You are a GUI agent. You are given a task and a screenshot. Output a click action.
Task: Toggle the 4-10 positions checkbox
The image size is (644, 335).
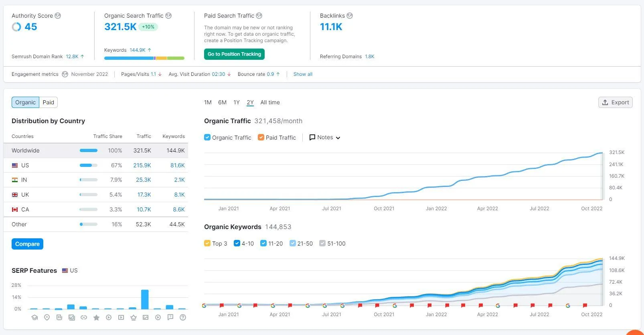pyautogui.click(x=237, y=243)
